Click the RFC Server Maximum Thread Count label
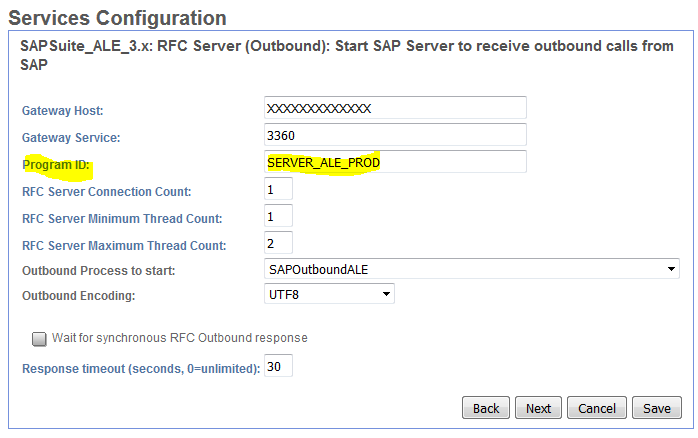Screen dimensions: 698x438 pos(124,246)
